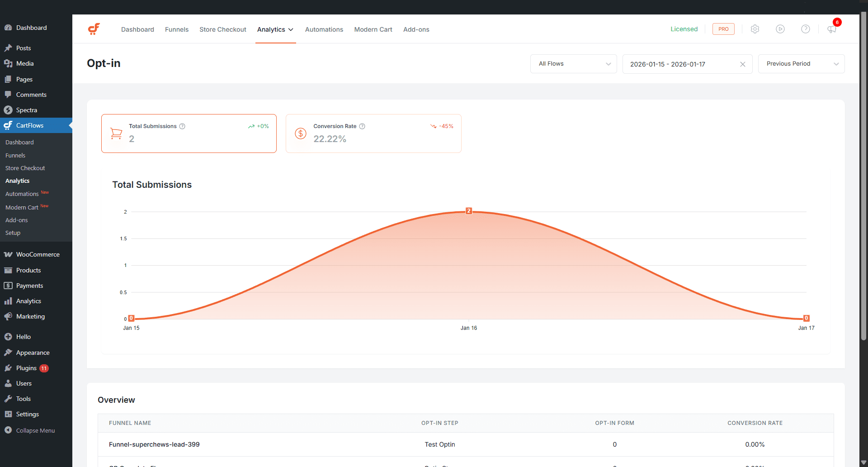Open the Analytics navigation dropdown
Image resolution: width=868 pixels, height=467 pixels.
coord(275,29)
